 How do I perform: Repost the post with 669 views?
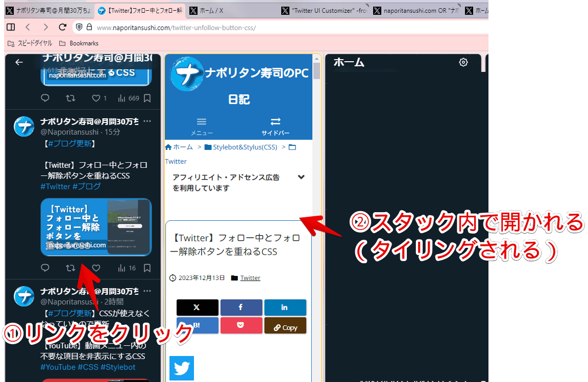[70, 98]
